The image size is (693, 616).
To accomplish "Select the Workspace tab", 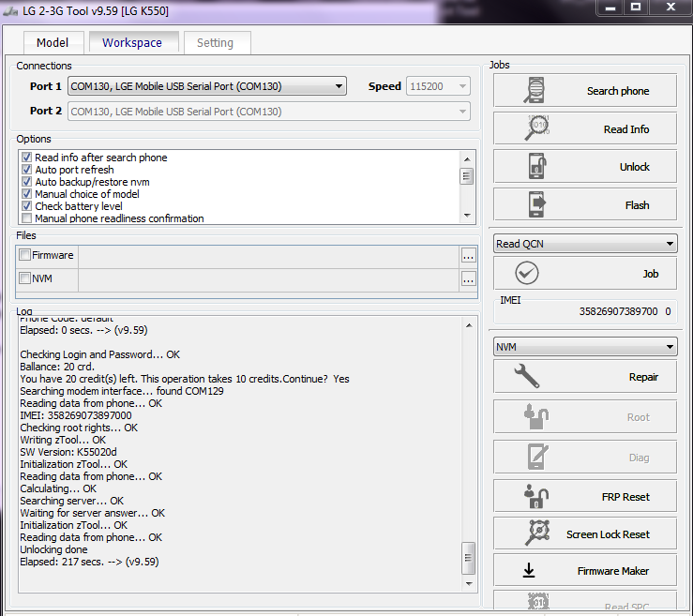I will tap(132, 43).
